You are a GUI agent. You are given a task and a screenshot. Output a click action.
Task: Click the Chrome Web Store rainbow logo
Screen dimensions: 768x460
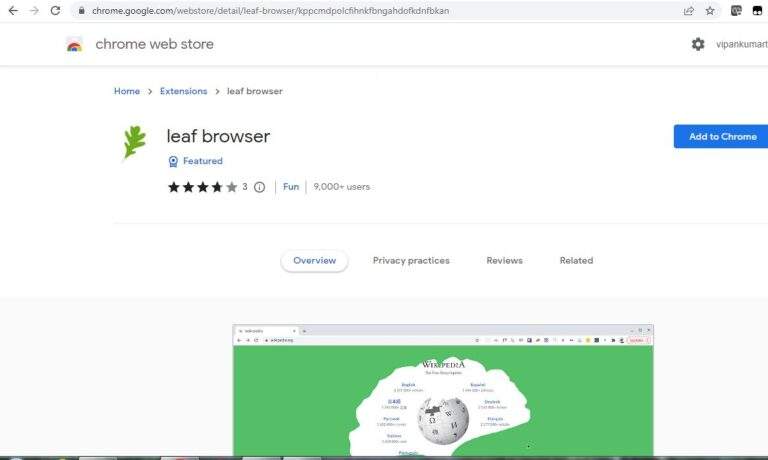[74, 45]
